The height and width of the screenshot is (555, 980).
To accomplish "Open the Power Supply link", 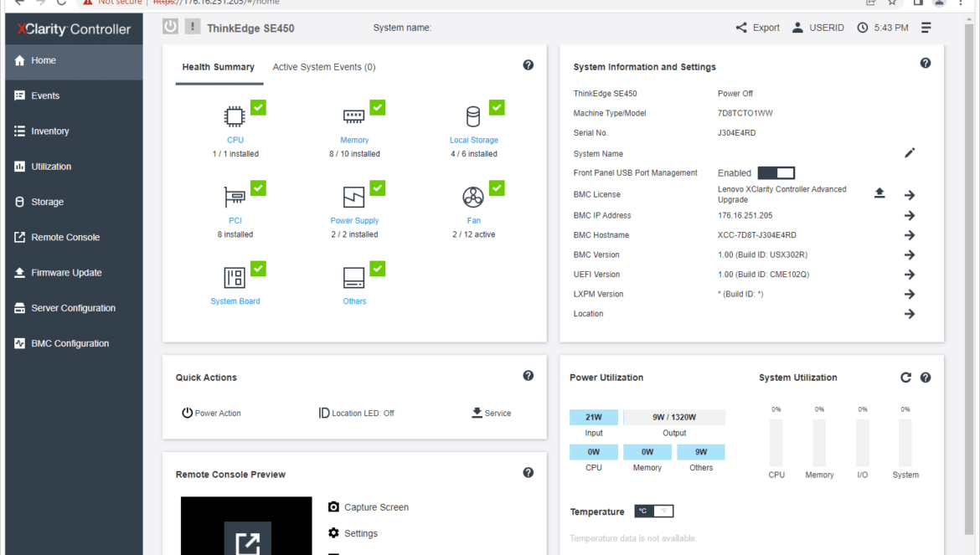I will tap(354, 221).
